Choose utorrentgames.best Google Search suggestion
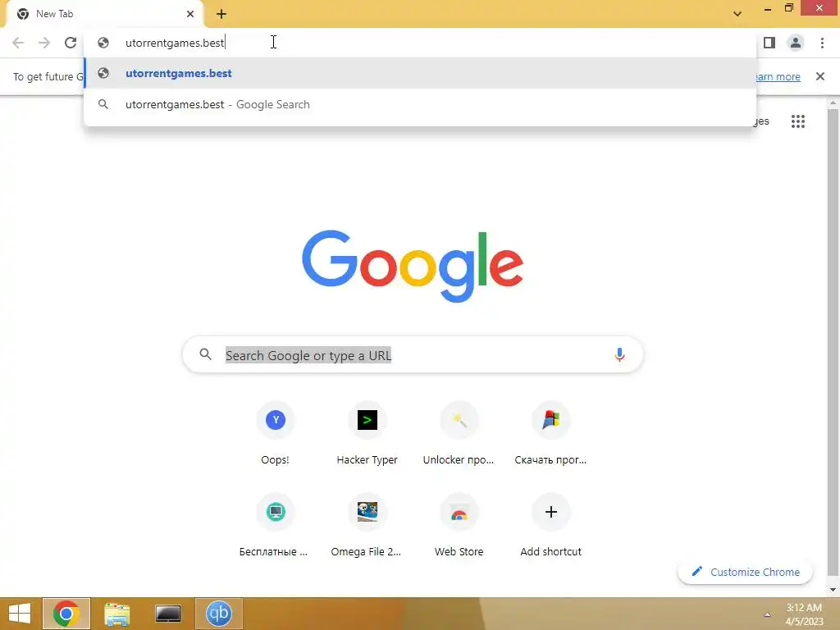This screenshot has width=840, height=630. [420, 104]
